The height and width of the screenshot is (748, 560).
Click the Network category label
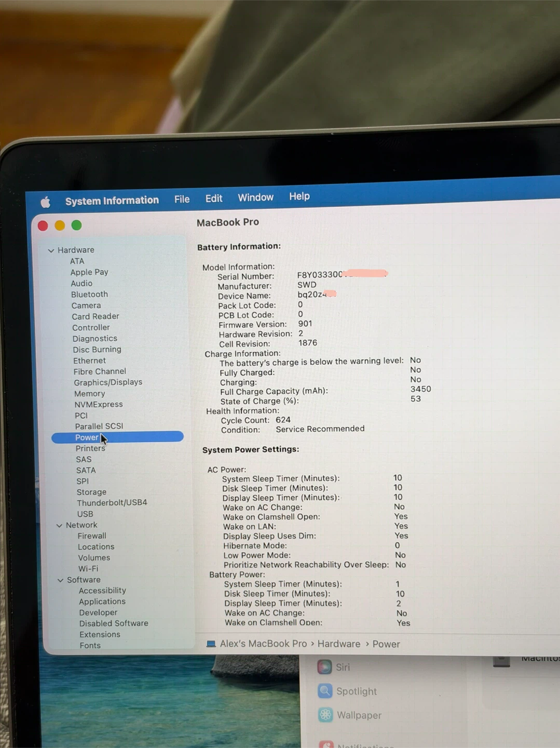[81, 525]
